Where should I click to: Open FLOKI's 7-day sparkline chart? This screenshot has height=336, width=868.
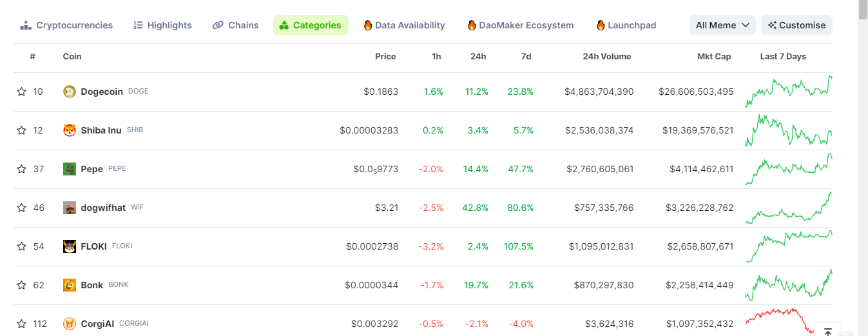789,246
